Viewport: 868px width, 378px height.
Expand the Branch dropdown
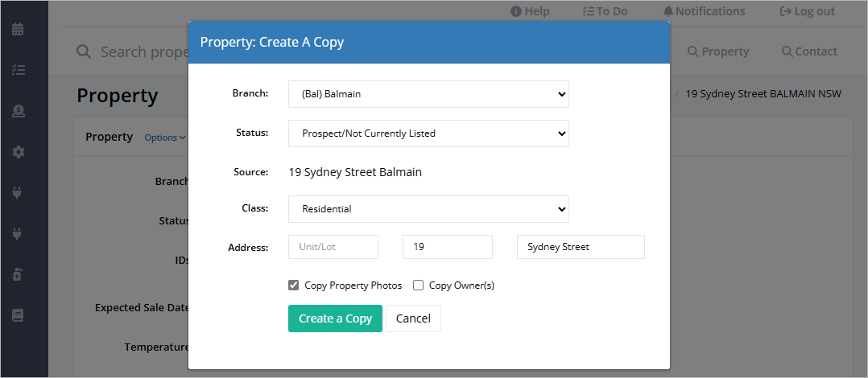pyautogui.click(x=428, y=94)
